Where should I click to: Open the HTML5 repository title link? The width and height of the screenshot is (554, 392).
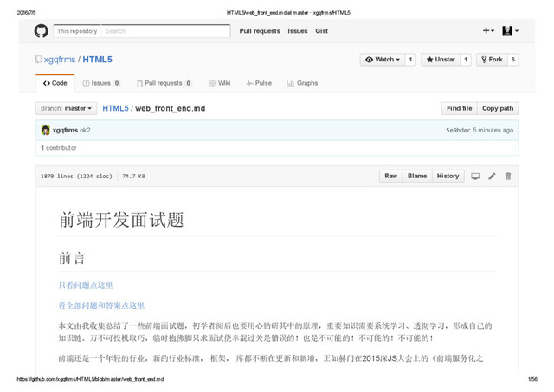coord(98,60)
